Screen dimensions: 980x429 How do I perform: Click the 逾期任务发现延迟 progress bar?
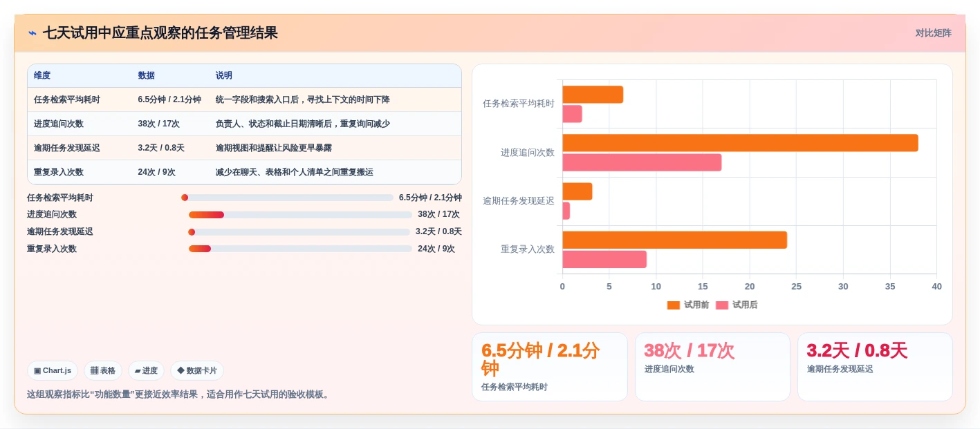point(299,232)
